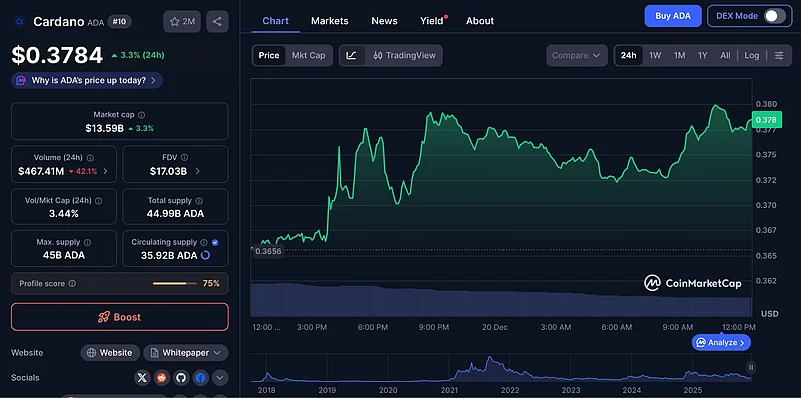Expand FDV details chevron
Viewport: 801px width, 398px height.
pyautogui.click(x=198, y=171)
